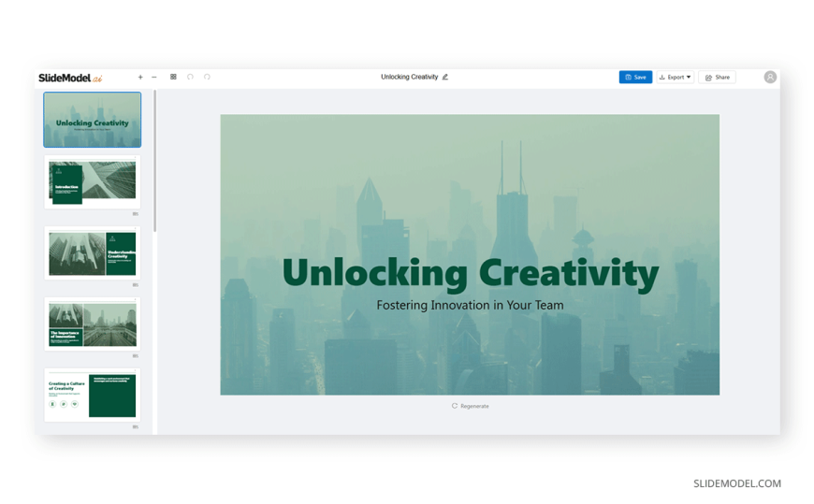Click Regenerate below the slide
Image resolution: width=814 pixels, height=504 pixels.
coord(471,406)
